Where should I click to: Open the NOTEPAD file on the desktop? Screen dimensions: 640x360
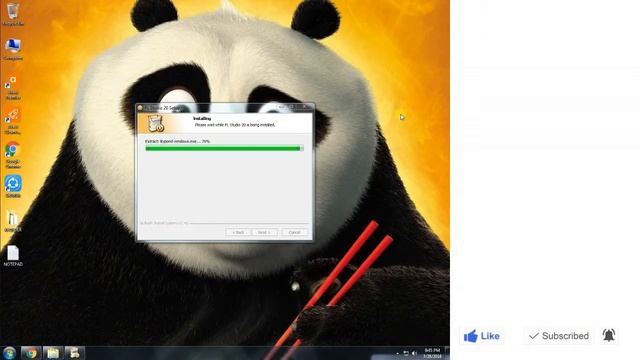click(x=13, y=256)
